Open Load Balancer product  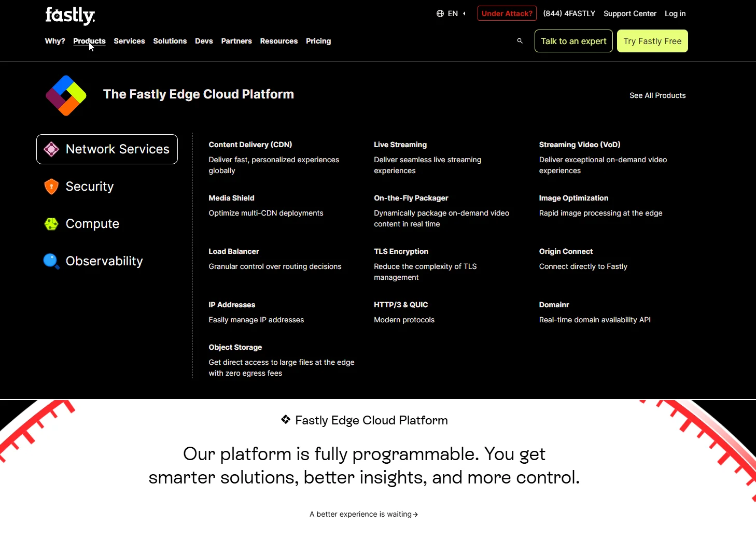click(234, 251)
